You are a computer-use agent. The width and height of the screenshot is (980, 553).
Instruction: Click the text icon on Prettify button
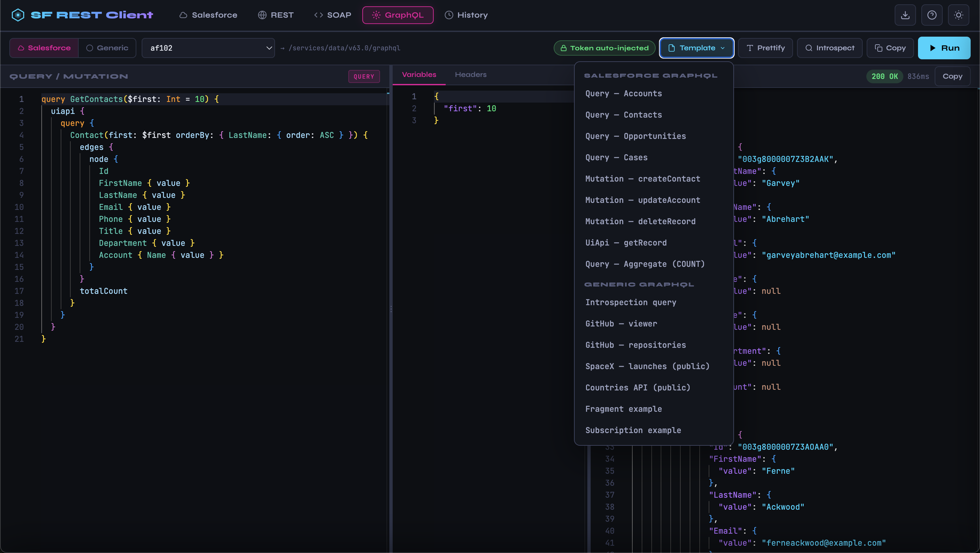[x=750, y=48]
